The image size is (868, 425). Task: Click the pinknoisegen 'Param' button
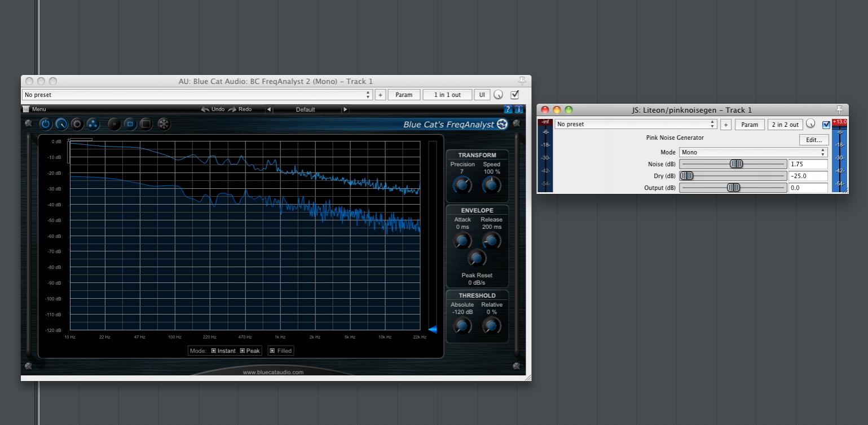(x=750, y=125)
